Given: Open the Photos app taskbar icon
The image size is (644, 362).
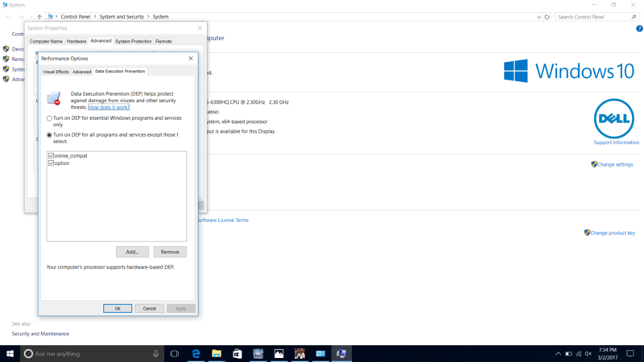Looking at the screenshot, I should click(x=279, y=354).
